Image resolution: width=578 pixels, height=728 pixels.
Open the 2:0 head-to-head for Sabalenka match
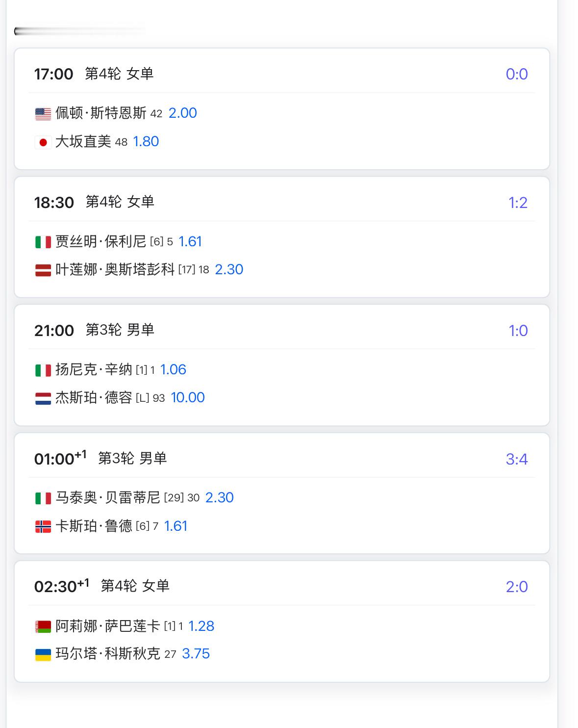point(517,587)
